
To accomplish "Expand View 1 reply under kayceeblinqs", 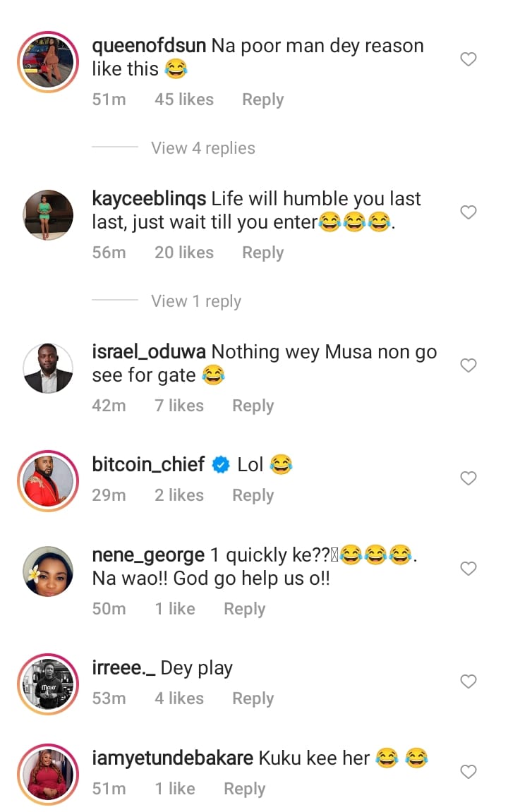I will [x=196, y=301].
